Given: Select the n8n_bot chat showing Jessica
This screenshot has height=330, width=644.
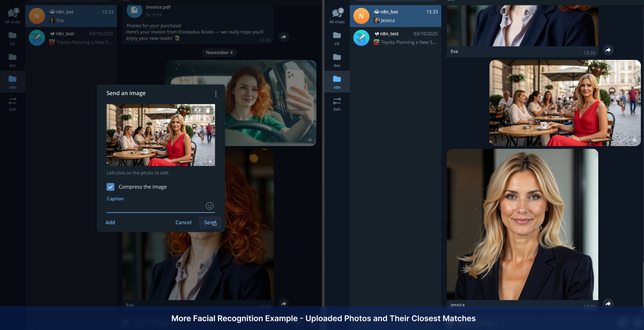Looking at the screenshot, I should coord(395,16).
